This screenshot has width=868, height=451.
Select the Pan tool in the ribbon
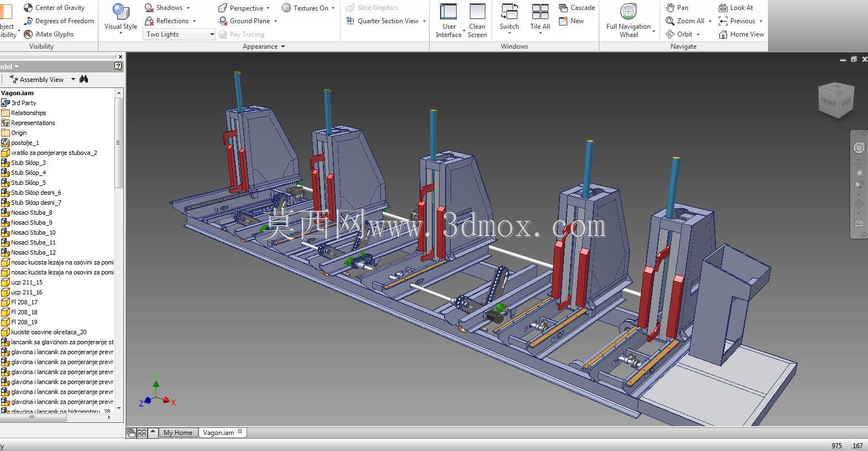coord(677,8)
